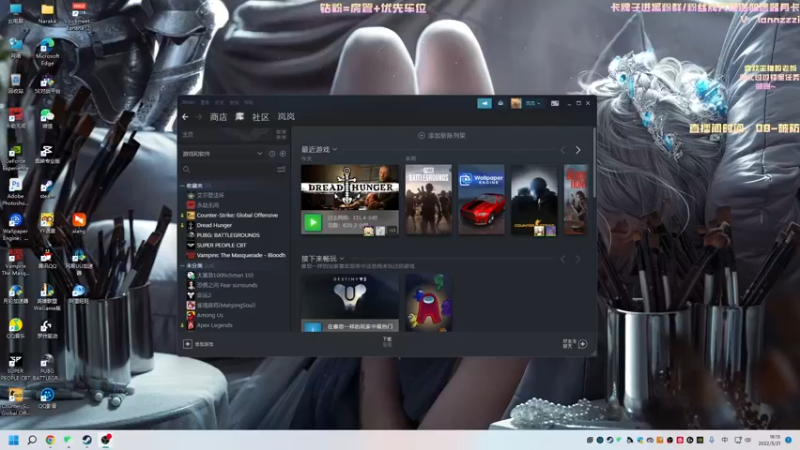The image size is (800, 450).
Task: Click the teal announcements icon in Steam header
Action: point(484,103)
